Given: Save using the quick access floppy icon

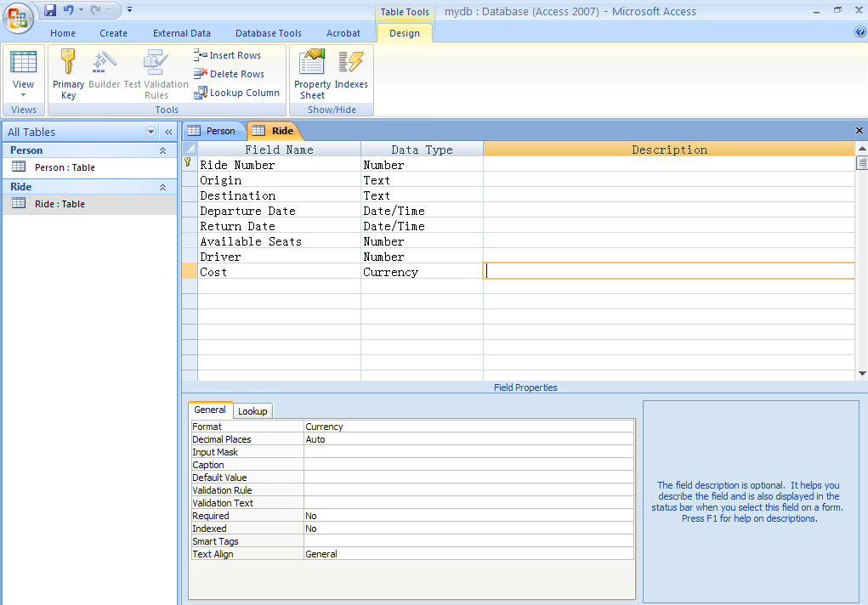Looking at the screenshot, I should click(50, 10).
